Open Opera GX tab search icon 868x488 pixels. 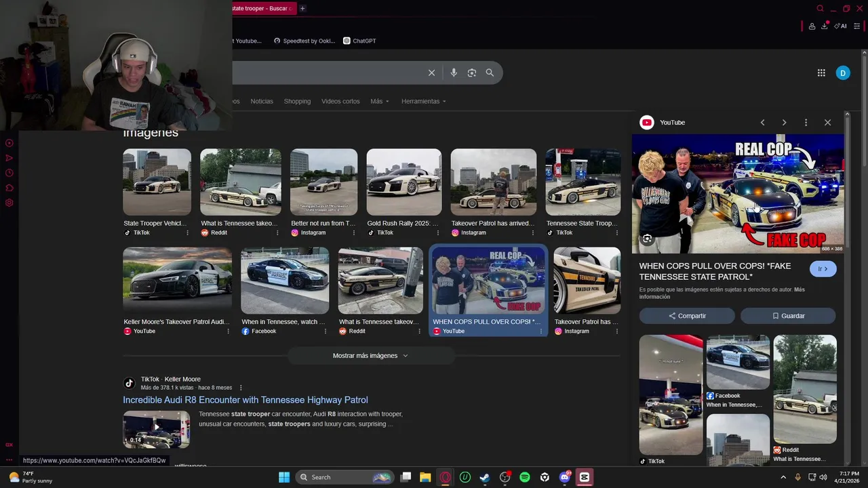click(820, 9)
